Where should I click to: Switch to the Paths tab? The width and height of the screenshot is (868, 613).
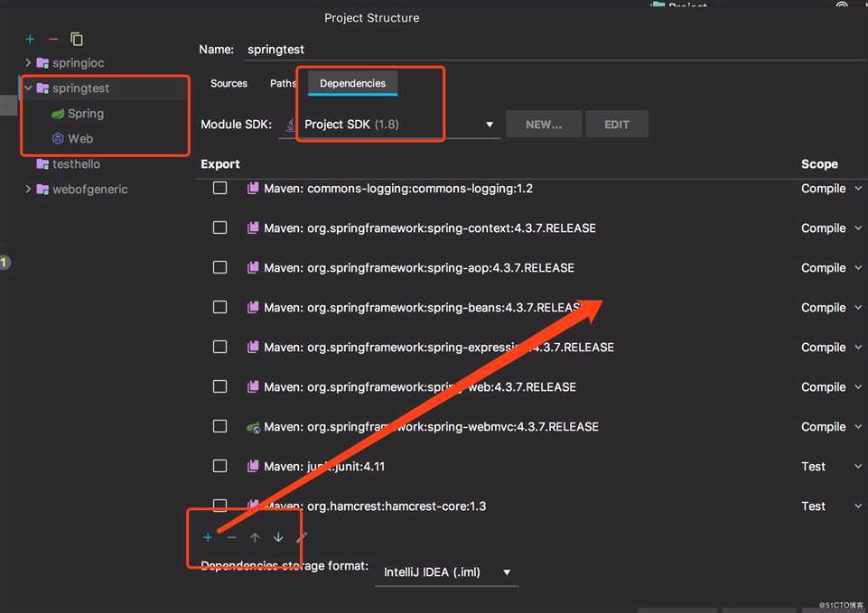tap(283, 83)
